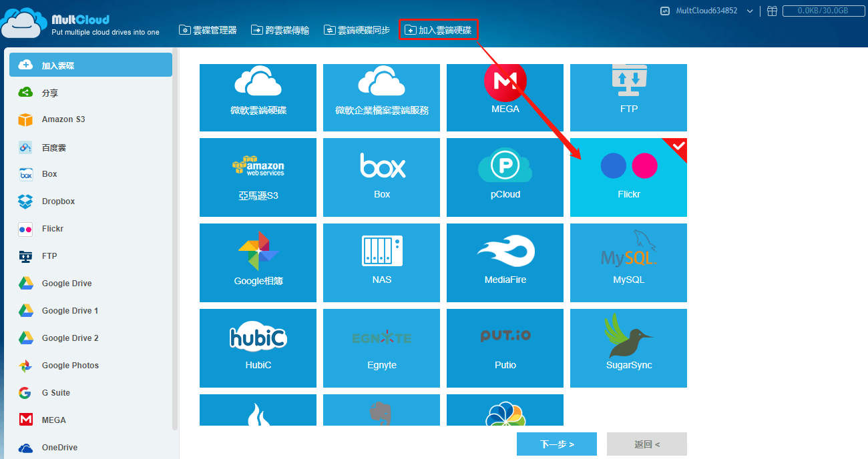Choose the Evernote elephant tile

381,410
